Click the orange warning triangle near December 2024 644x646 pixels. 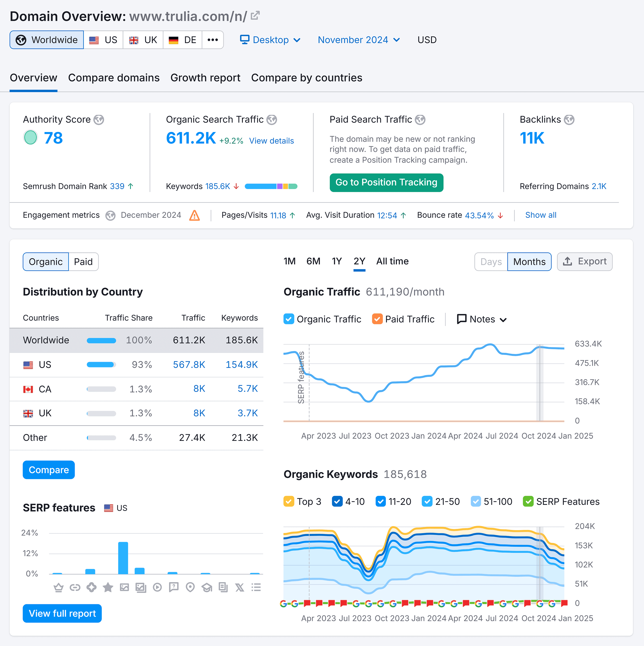pos(194,215)
